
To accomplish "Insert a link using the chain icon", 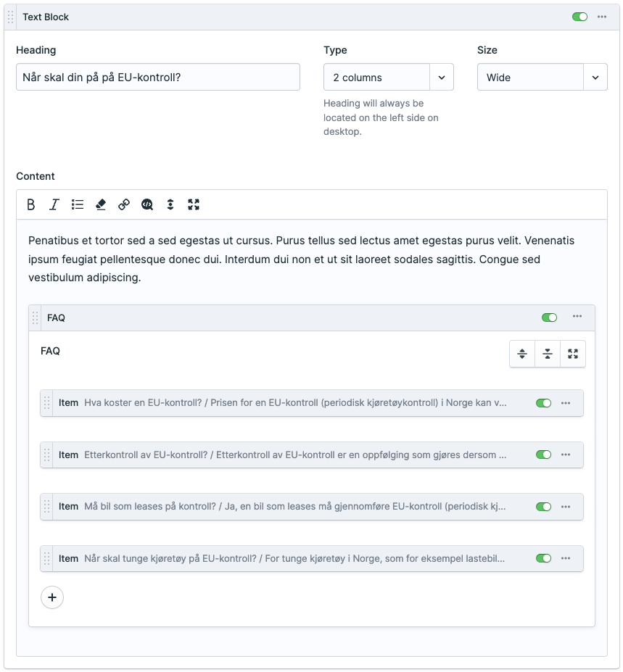I will click(124, 204).
